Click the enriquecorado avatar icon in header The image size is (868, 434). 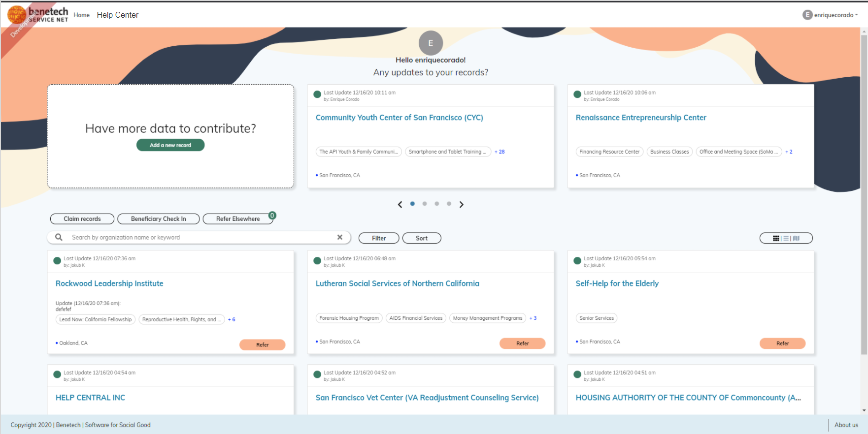807,15
